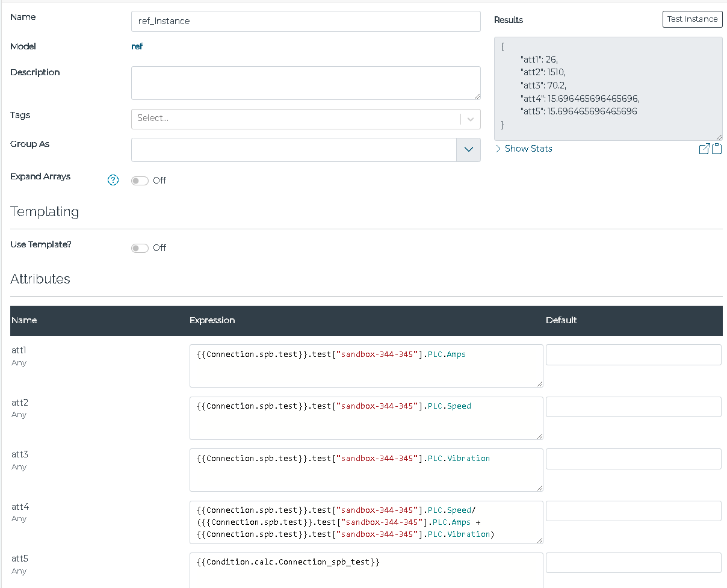Edit the att1 Amps expression box
This screenshot has height=588, width=727.
pos(366,366)
